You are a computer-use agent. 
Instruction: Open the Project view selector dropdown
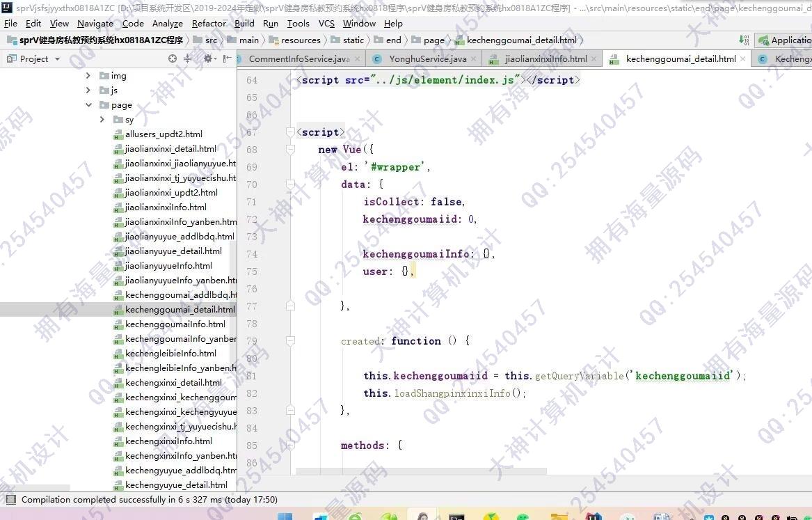click(x=33, y=59)
